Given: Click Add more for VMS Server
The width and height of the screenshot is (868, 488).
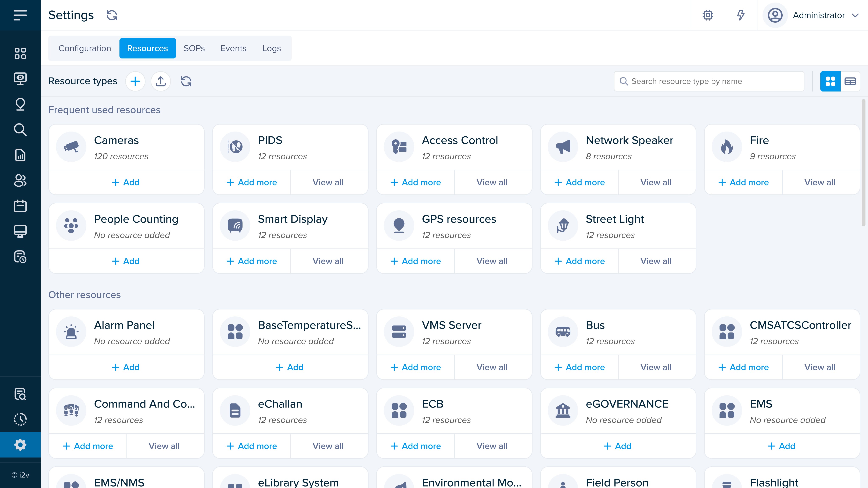Looking at the screenshot, I should 416,367.
